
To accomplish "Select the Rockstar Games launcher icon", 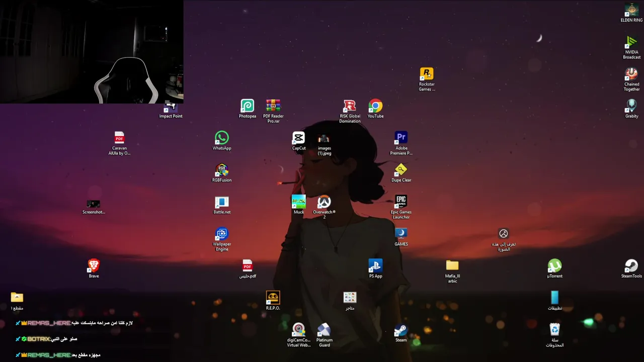I will [x=427, y=79].
